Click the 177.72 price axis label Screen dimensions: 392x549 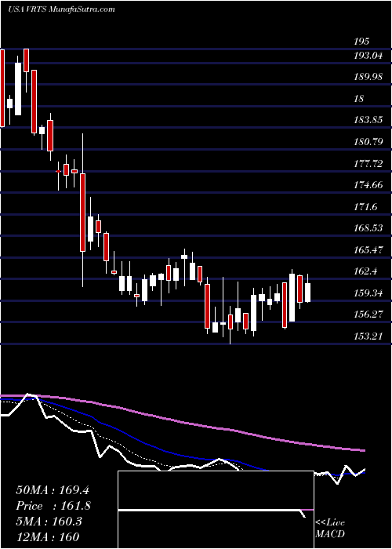click(x=368, y=163)
